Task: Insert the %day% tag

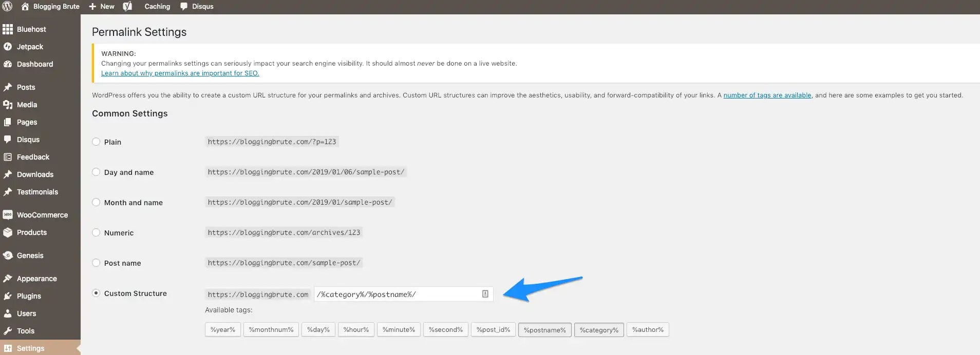Action: click(x=318, y=330)
